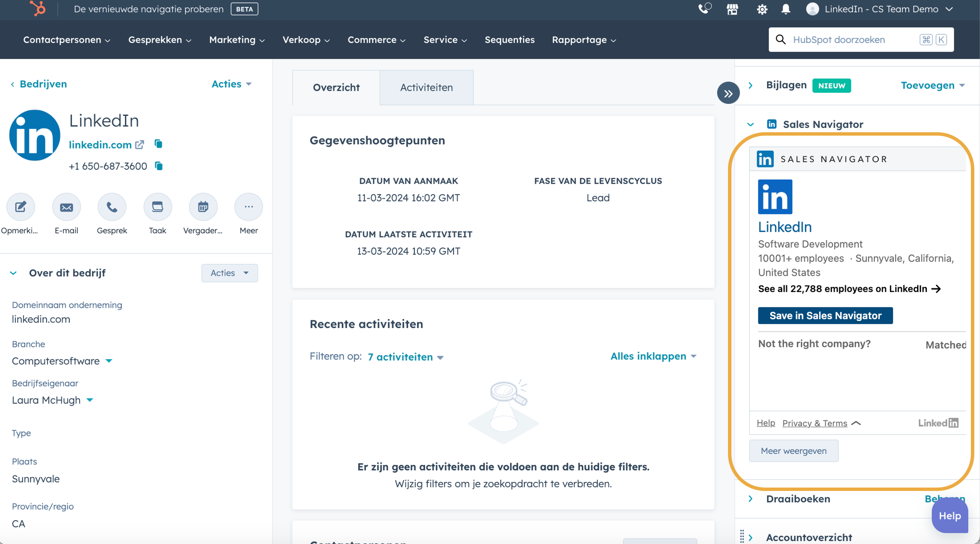Open the linkedin.com website link
Image resolution: width=980 pixels, height=544 pixels.
tap(100, 145)
